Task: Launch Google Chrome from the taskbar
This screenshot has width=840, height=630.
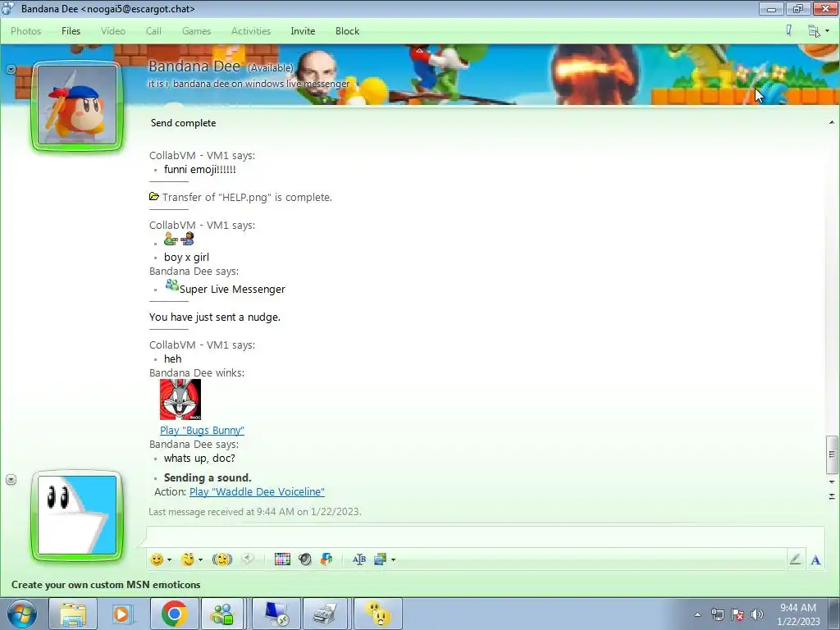Action: pos(174,614)
